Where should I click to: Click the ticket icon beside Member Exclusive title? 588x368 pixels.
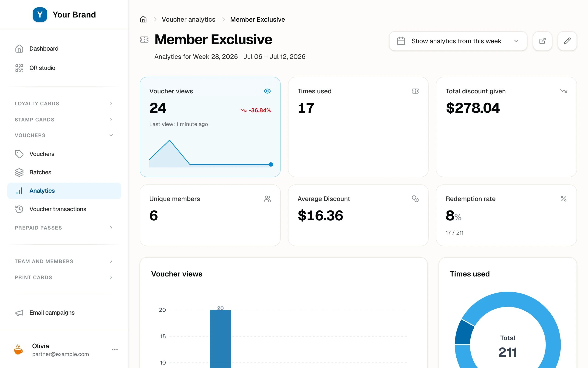(x=144, y=39)
